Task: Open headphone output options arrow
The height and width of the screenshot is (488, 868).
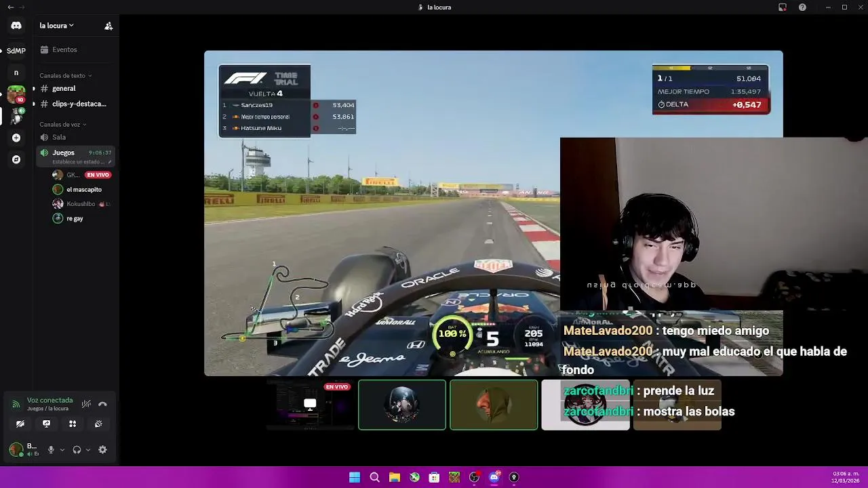Action: pyautogui.click(x=87, y=449)
